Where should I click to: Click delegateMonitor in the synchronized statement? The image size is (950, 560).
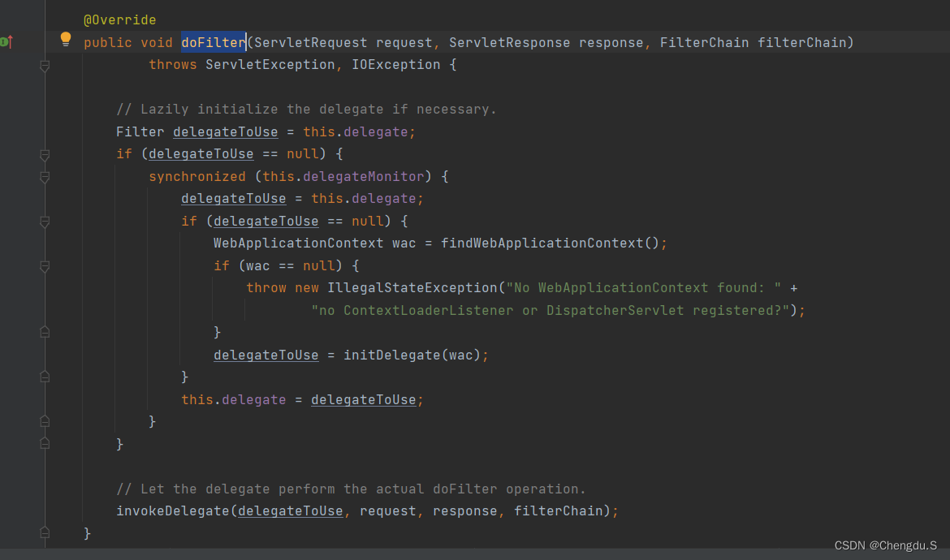(x=363, y=177)
